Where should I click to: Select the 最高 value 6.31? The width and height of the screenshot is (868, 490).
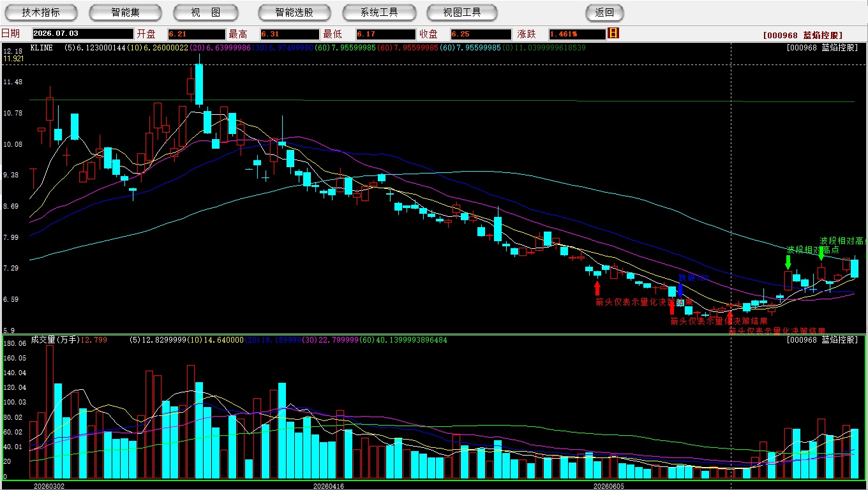[x=290, y=34]
